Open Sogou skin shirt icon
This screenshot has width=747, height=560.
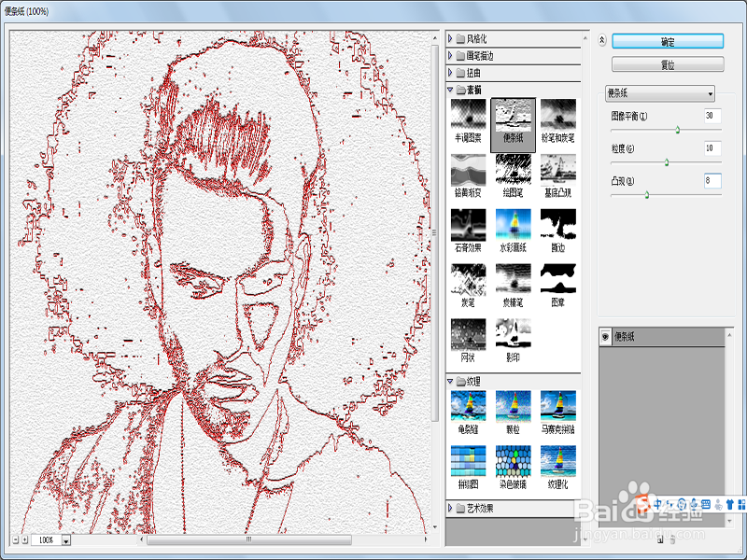[730, 504]
